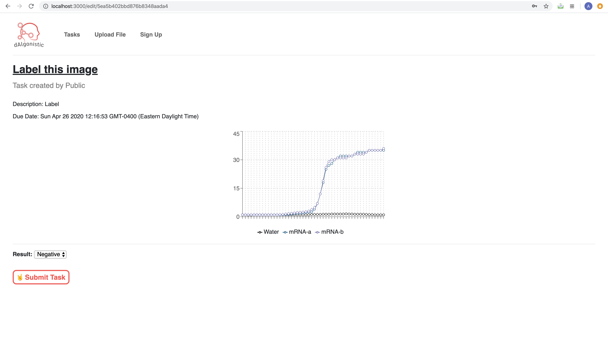Reload the page with refresh icon
This screenshot has width=608, height=364.
[x=31, y=6]
